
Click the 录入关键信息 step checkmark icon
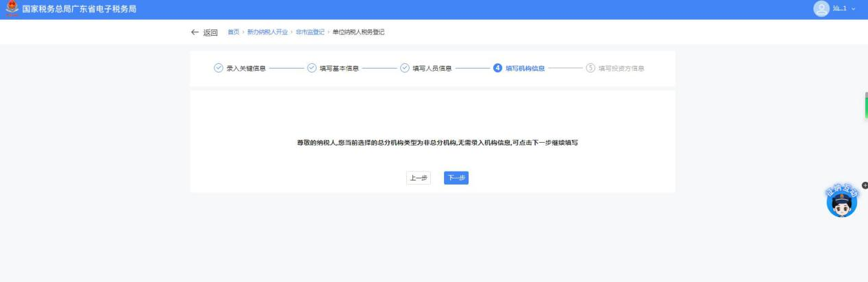[x=219, y=68]
